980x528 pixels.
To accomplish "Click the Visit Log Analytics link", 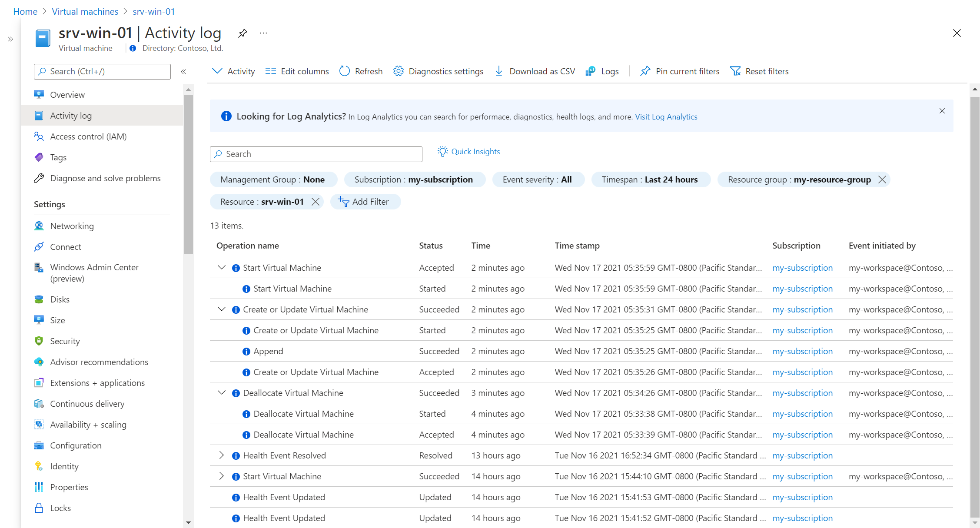I will 666,117.
